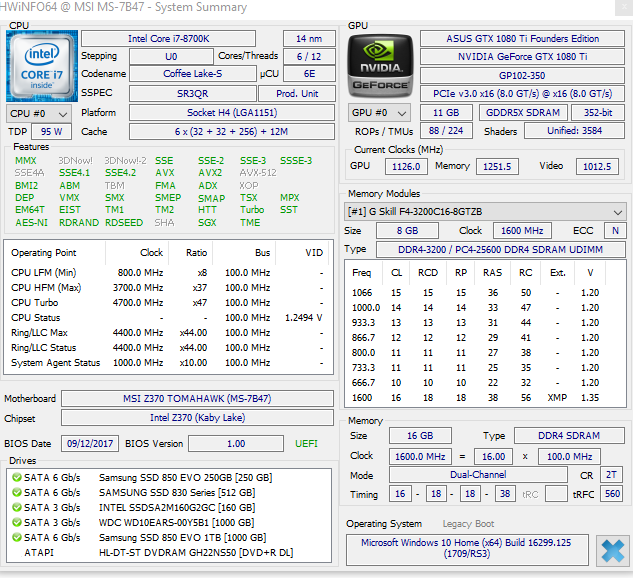Viewport: 633px width, 578px height.
Task: Click the Intel Core i7 logo image
Action: pos(42,66)
